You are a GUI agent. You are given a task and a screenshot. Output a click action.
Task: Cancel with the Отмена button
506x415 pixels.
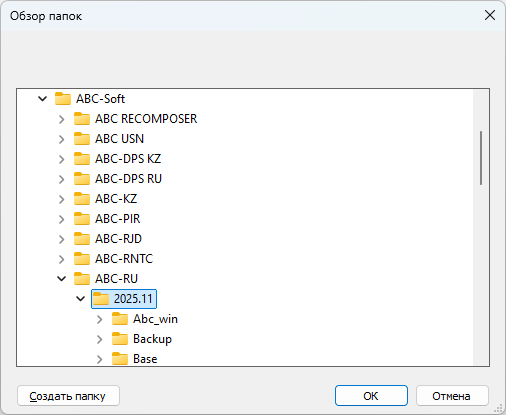452,396
